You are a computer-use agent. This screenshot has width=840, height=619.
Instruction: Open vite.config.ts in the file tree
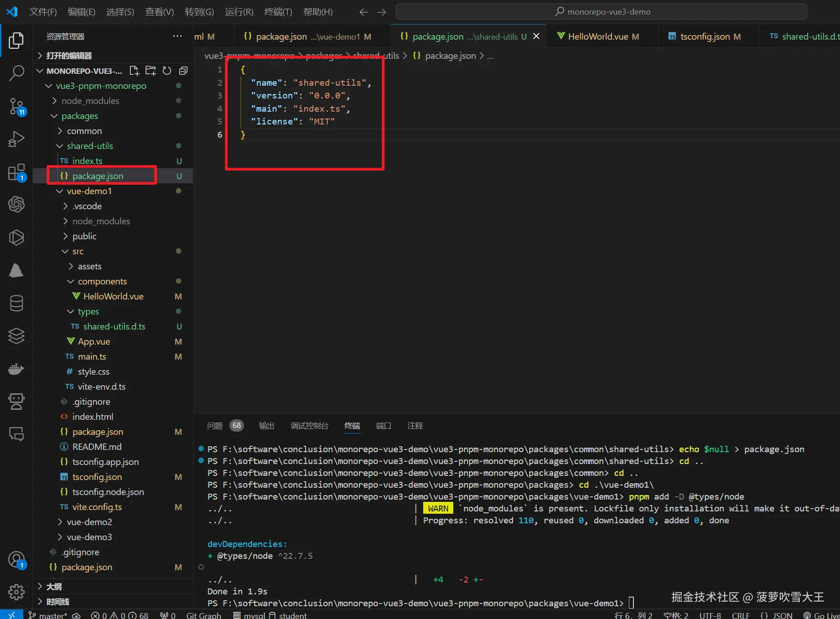pyautogui.click(x=97, y=507)
